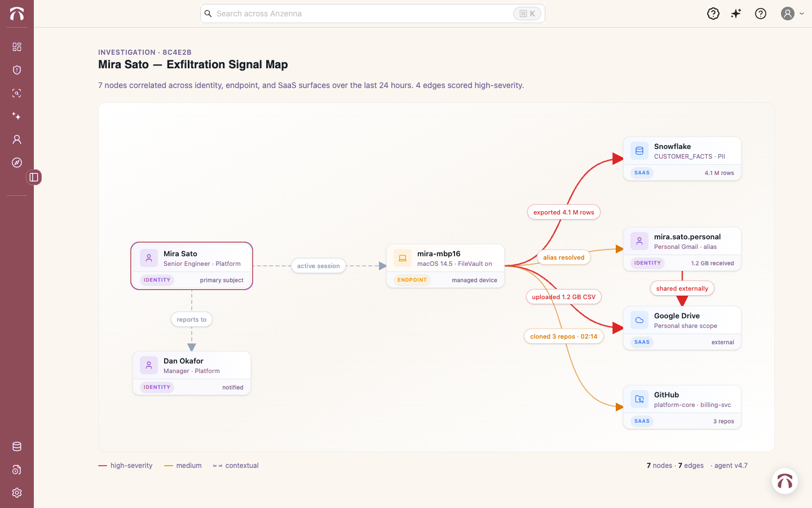Click the magnifier icon in the search bar
This screenshot has width=812, height=508.
point(208,14)
